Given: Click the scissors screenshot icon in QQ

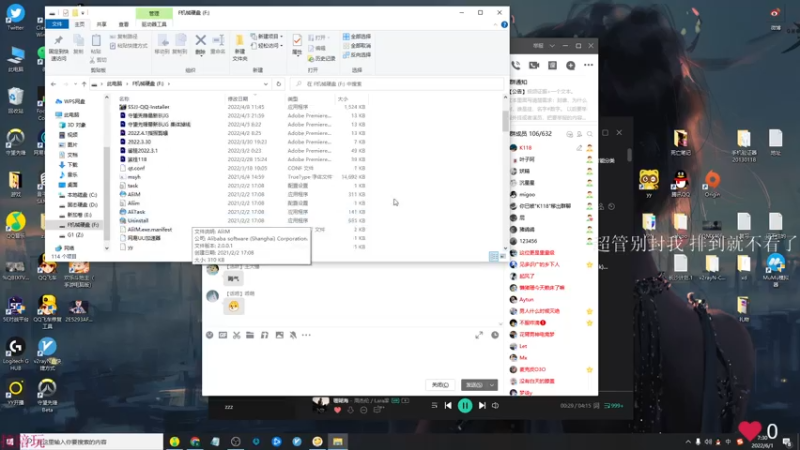Looking at the screenshot, I should pyautogui.click(x=236, y=335).
